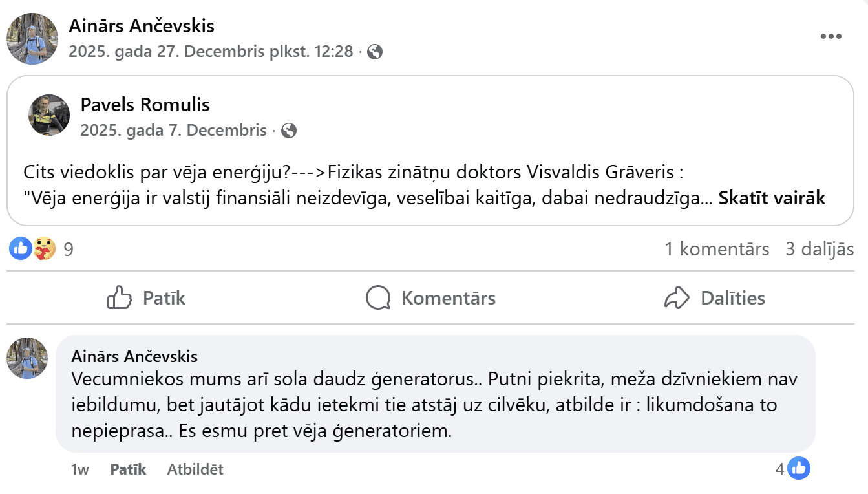Click Ainārs Ančevskis avatar in post header

[32, 38]
